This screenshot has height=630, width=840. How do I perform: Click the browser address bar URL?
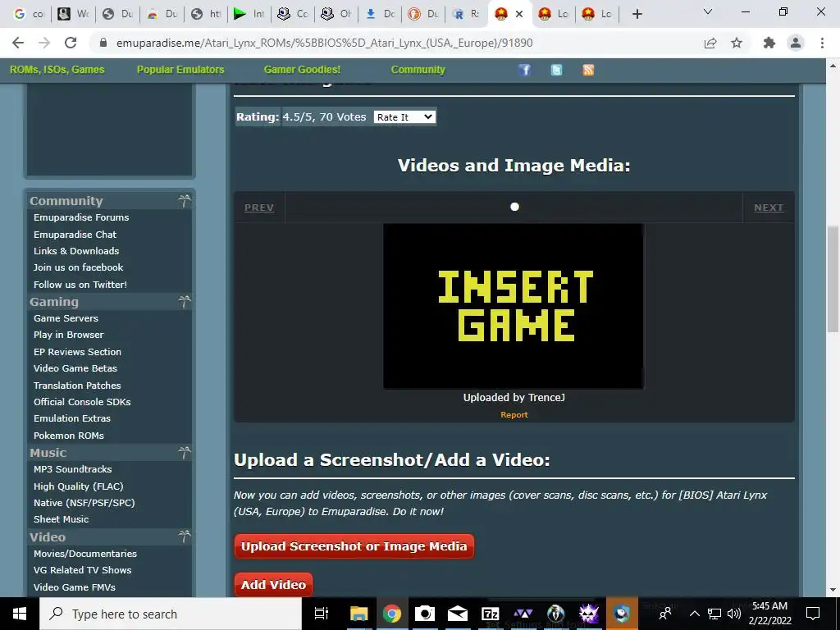[x=325, y=43]
